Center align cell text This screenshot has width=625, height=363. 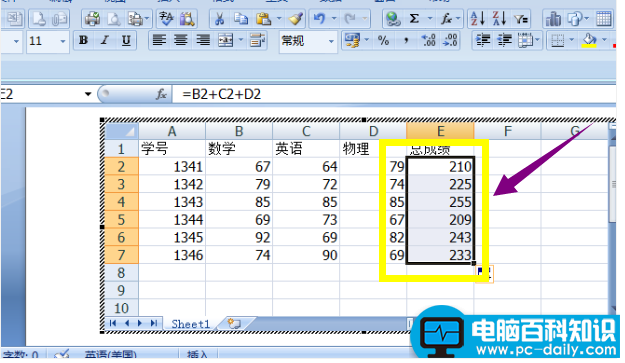(181, 40)
